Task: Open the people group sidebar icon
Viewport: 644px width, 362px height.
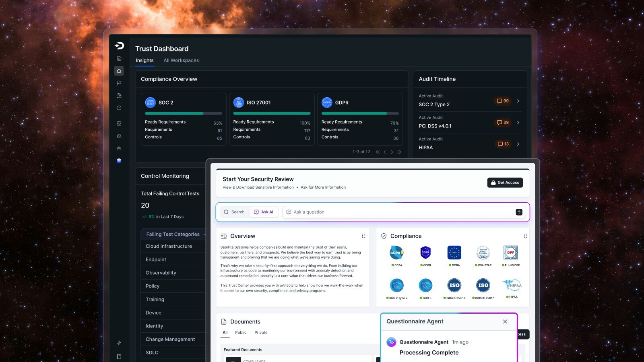Action: pyautogui.click(x=119, y=148)
